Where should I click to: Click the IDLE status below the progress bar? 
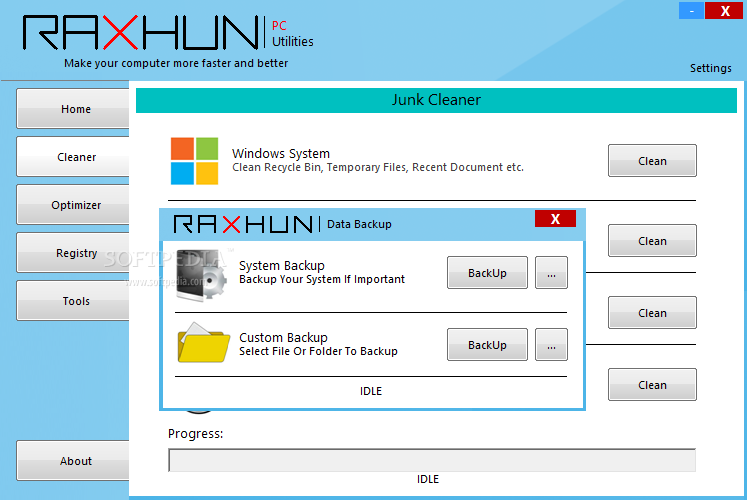point(428,479)
